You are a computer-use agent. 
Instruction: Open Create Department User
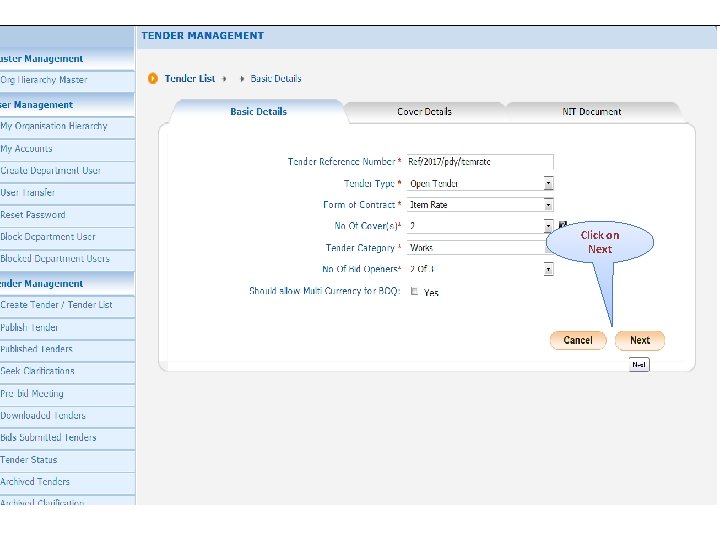[x=67, y=171]
